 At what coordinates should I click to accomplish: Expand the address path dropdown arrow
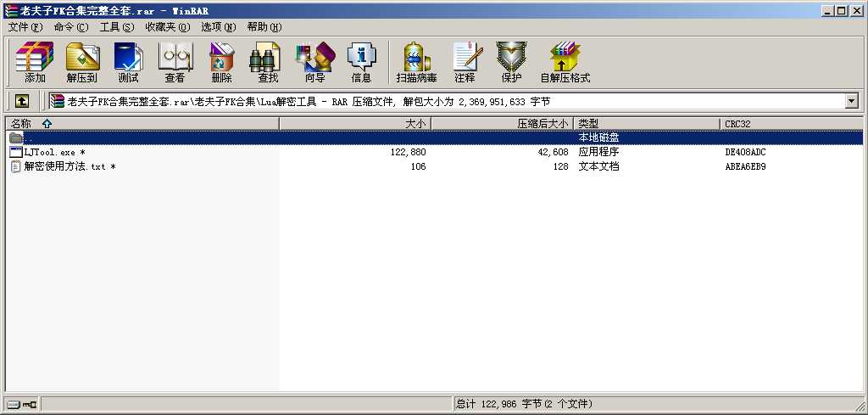(x=851, y=101)
